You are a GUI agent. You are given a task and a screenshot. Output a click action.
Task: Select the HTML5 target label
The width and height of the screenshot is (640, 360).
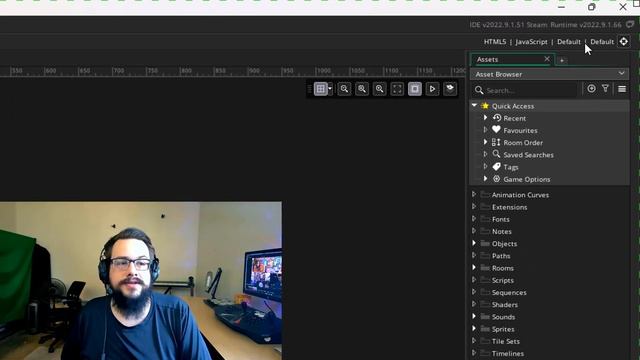coord(495,42)
